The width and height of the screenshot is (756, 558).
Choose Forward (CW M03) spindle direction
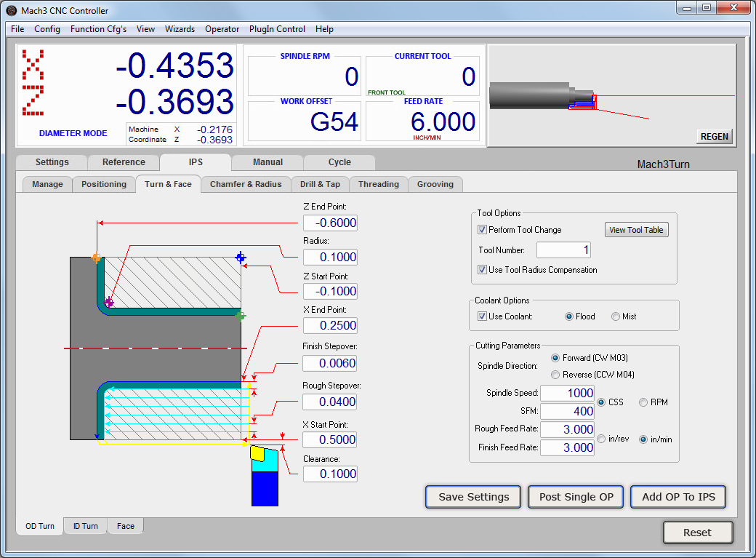pos(555,358)
